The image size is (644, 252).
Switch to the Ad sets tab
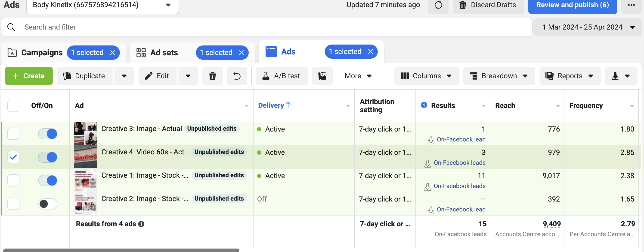tap(164, 53)
